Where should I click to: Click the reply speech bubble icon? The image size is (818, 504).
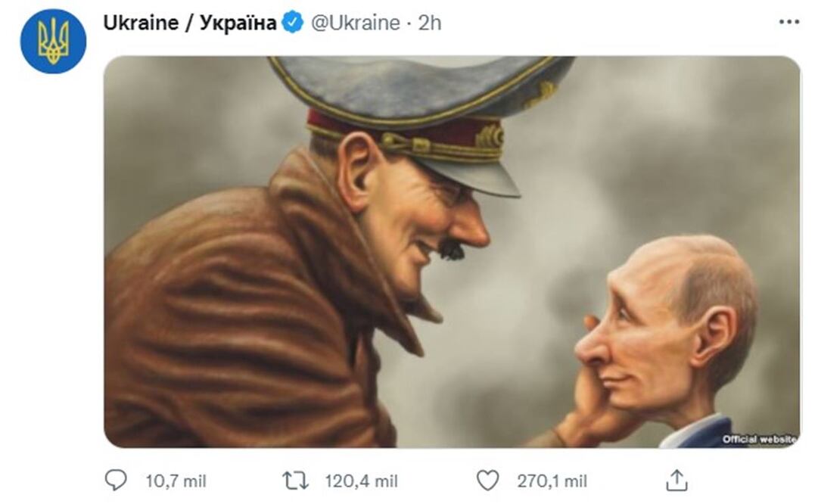point(116,481)
